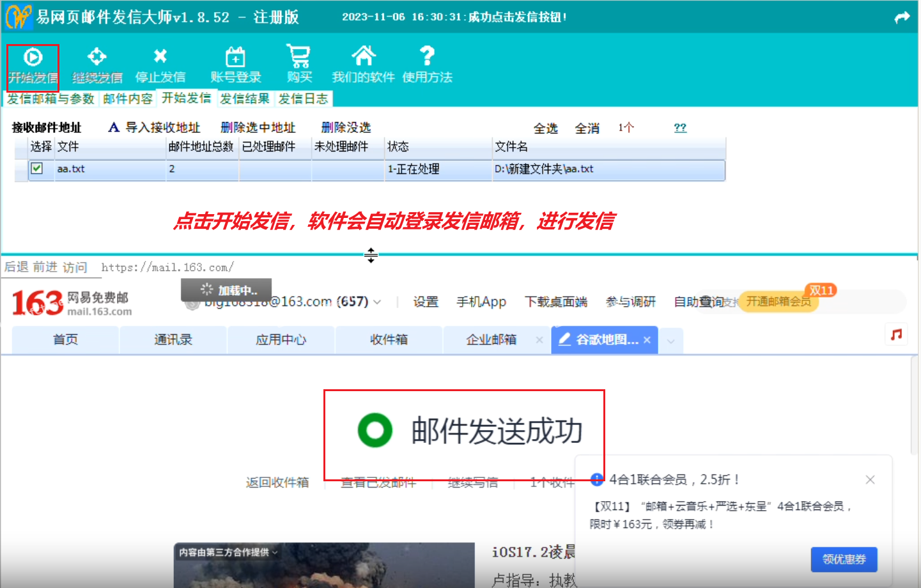Select the 开始发信 sub-tab

[186, 98]
